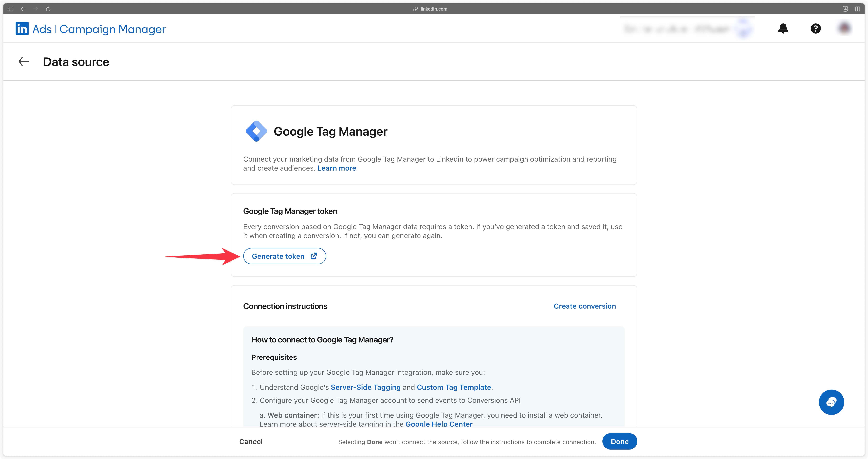Click the Data source heading
The width and height of the screenshot is (868, 459).
[x=76, y=62]
